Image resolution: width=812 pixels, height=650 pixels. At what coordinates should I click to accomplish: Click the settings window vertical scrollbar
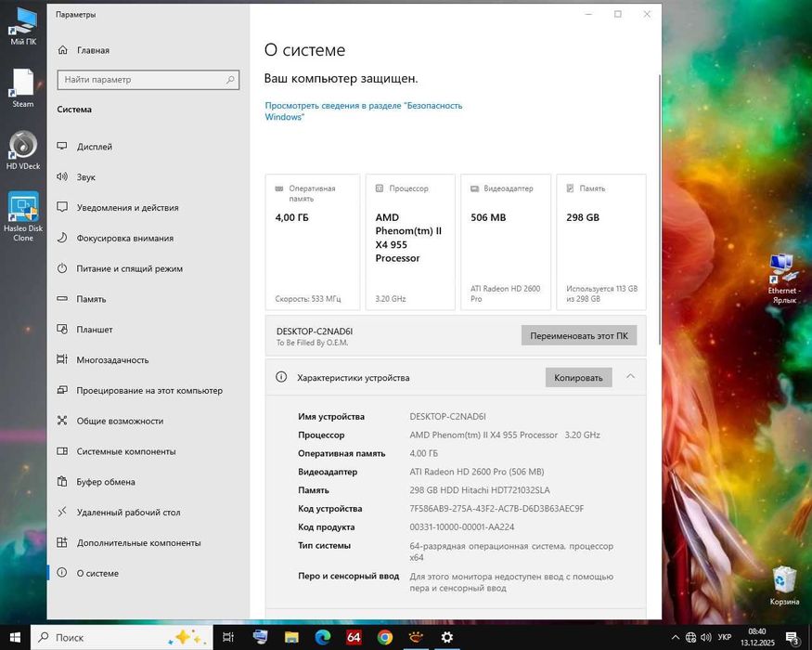[x=659, y=210]
